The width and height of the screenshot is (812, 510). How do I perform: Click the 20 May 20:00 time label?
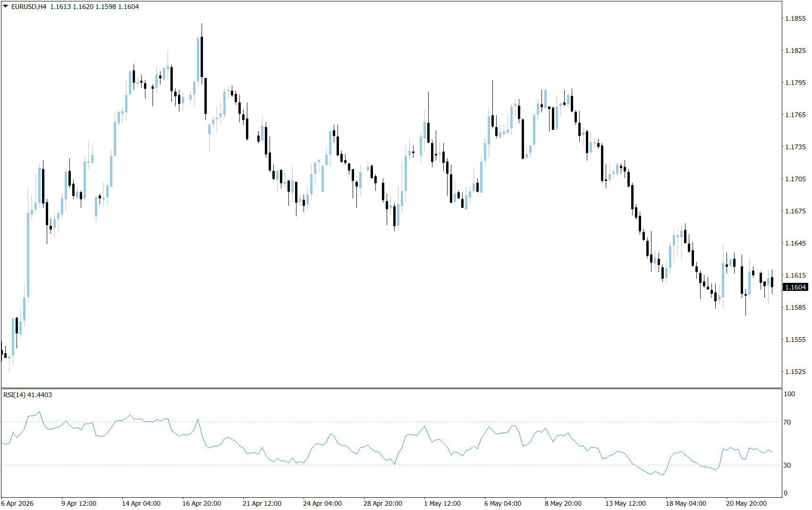coord(746,503)
